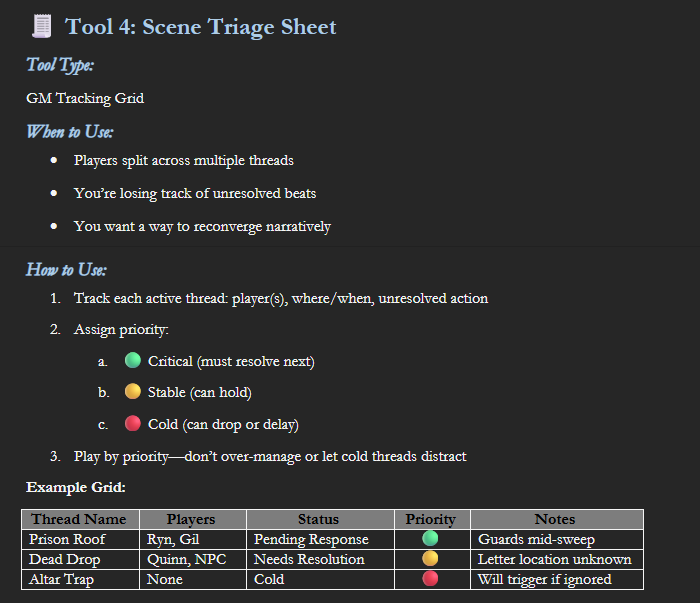Click the Quinn, NPC players cell

[x=193, y=559]
